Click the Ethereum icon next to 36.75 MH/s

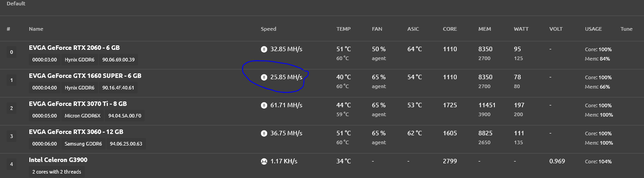pos(264,133)
